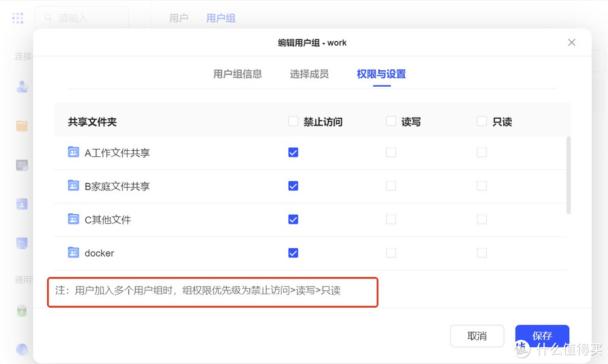Viewport: 608px width, 364px height.
Task: Uncheck 禁止访问 for B家庭文件共享
Action: 293,186
